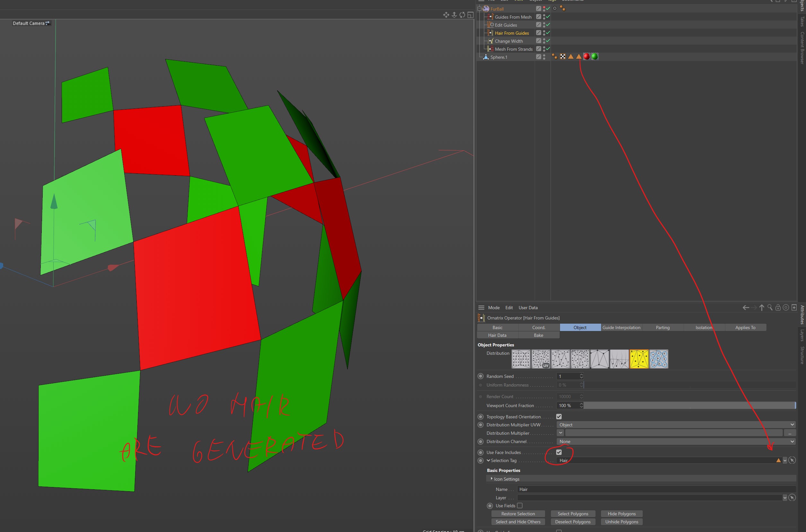Screen dimensions: 806x532
Task: Adjust the Viewport Count Fraction slider
Action: pos(689,406)
